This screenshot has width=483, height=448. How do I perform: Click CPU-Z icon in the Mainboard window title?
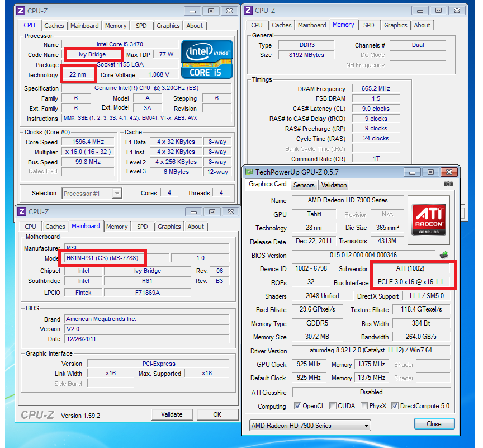pyautogui.click(x=21, y=211)
